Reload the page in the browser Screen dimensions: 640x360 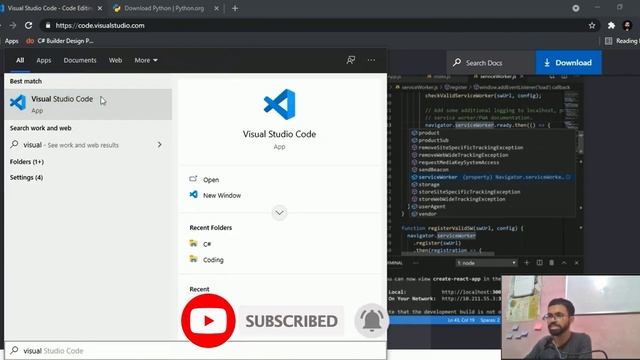tap(28, 25)
